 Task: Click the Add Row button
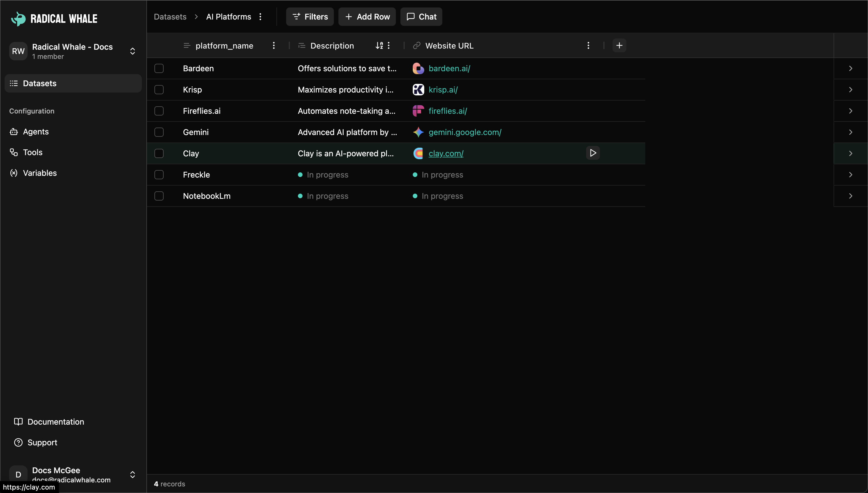367,17
